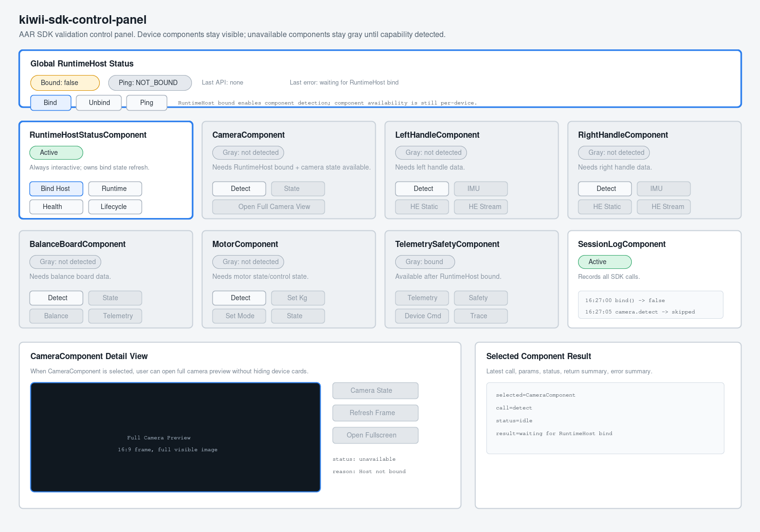Click the Refresh Frame button
Viewport: 760px width, 532px height.
[x=375, y=413]
